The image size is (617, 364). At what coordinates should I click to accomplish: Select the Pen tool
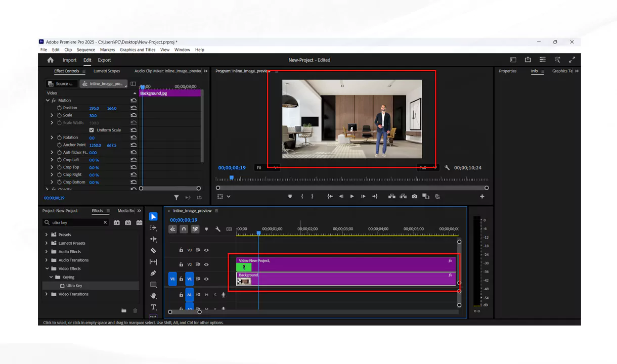pyautogui.click(x=153, y=273)
